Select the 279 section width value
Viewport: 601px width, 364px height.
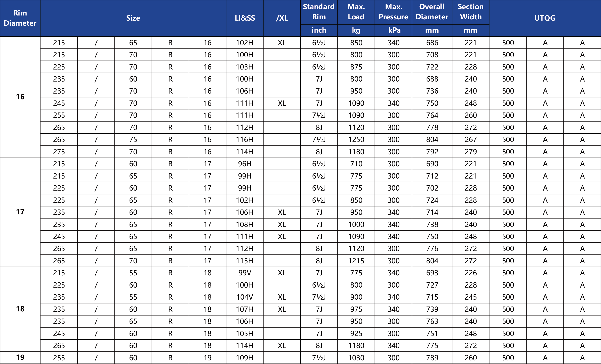[x=470, y=152]
